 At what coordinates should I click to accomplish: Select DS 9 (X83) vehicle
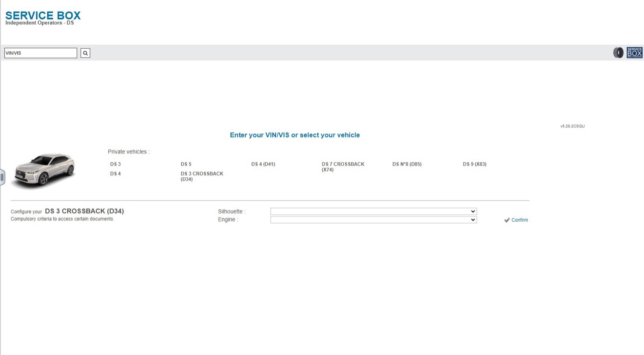pyautogui.click(x=475, y=164)
